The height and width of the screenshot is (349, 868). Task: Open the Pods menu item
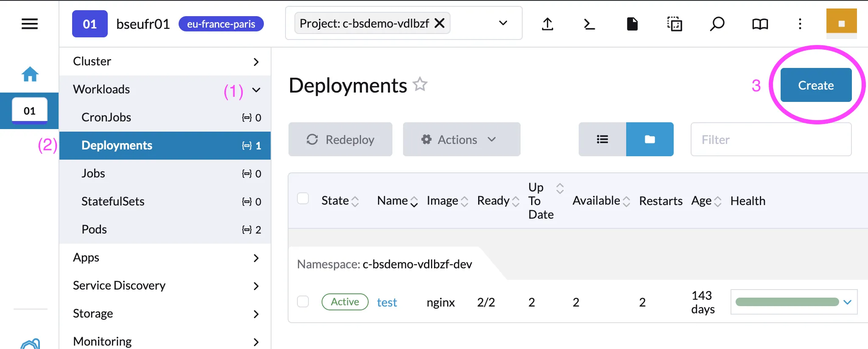[x=94, y=229]
